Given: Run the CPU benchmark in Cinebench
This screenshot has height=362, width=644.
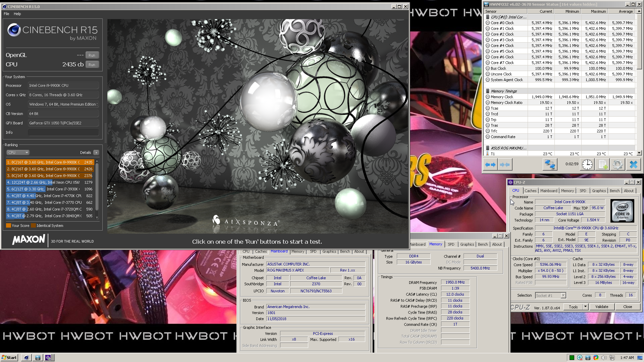Looking at the screenshot, I should click(x=92, y=65).
